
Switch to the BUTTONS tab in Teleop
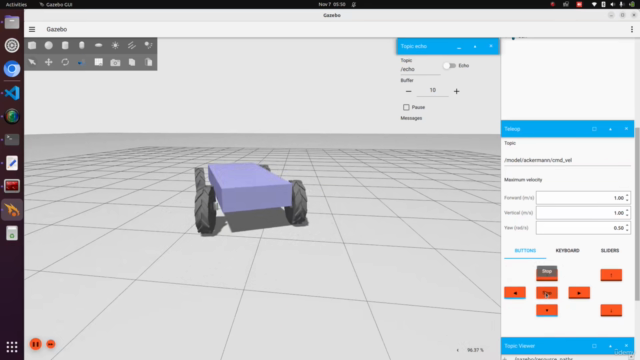(x=525, y=251)
